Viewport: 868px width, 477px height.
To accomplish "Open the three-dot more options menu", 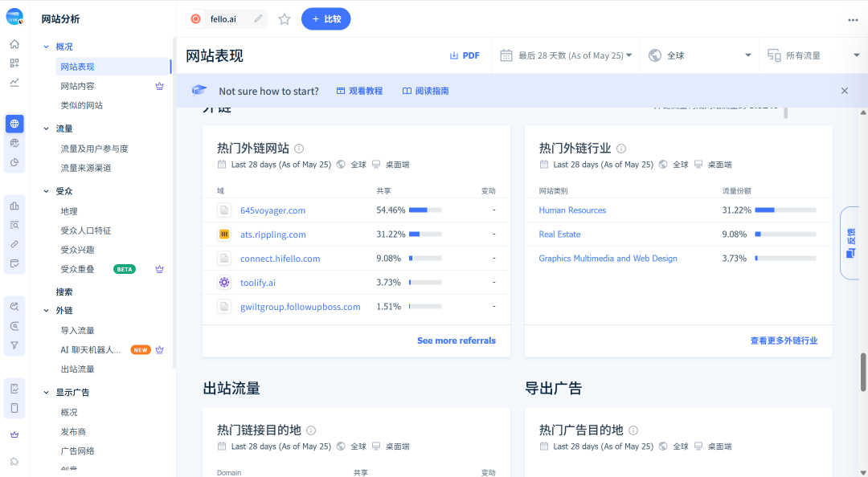I will tap(853, 20).
